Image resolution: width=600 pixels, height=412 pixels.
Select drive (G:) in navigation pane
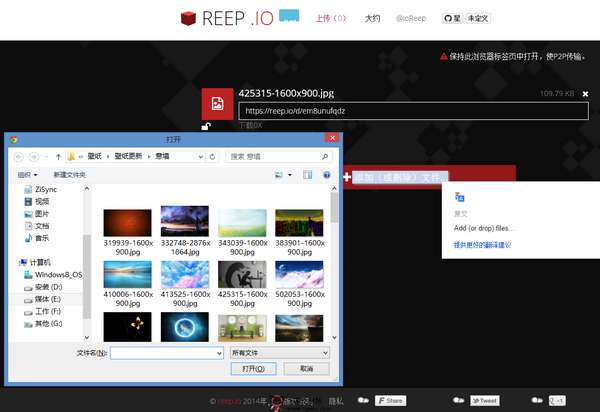coord(43,324)
